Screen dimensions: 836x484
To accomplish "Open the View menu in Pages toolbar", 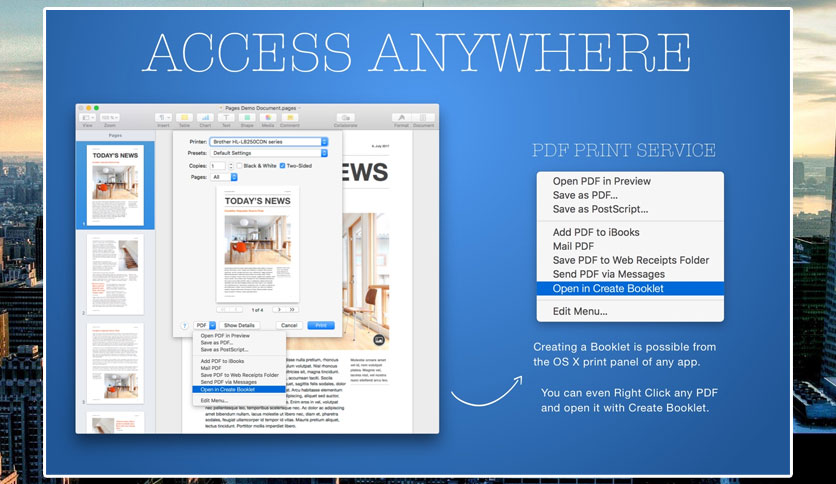I will [87, 117].
